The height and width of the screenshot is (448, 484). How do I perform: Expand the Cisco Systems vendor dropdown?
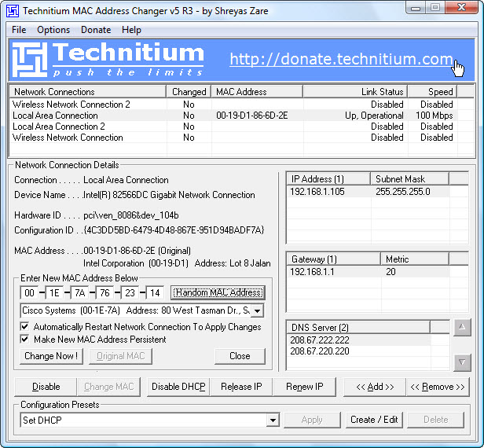coord(257,310)
